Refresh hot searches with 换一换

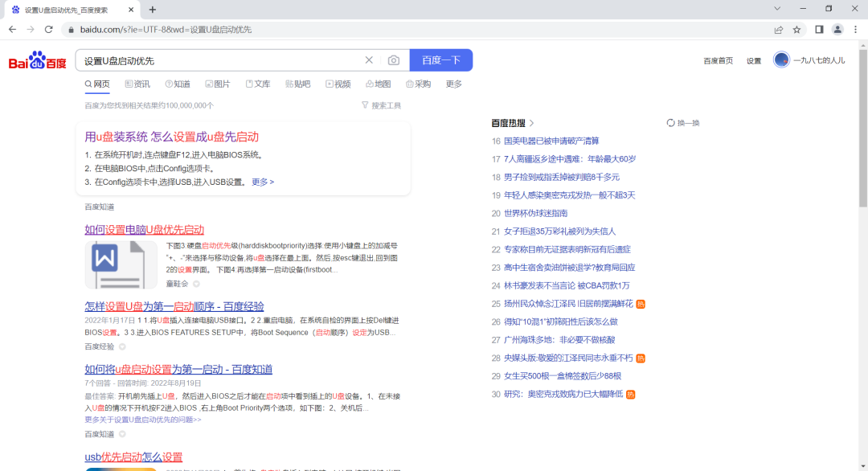point(683,123)
